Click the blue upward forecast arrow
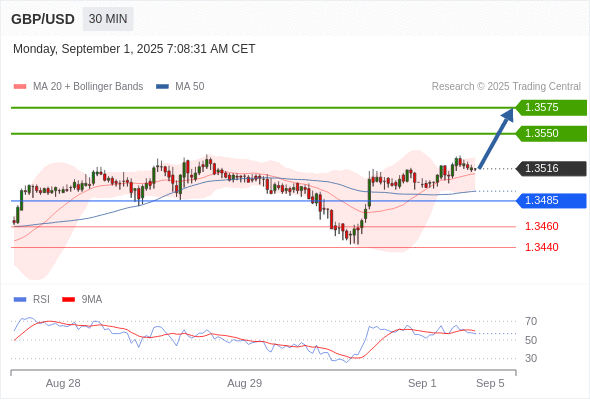Viewport: 590px width, 400px height. (x=496, y=138)
